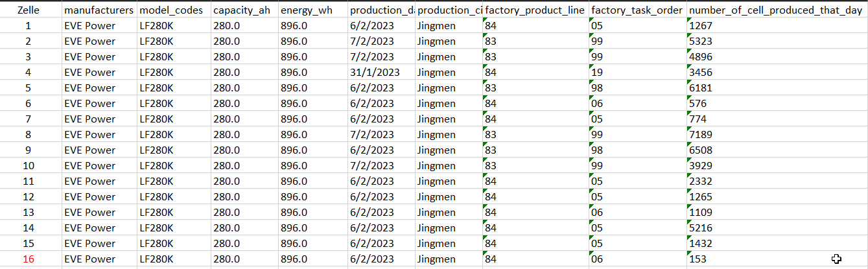Select the number_of_cell_produced_that_day header
This screenshot has height=269, width=868.
(x=777, y=10)
